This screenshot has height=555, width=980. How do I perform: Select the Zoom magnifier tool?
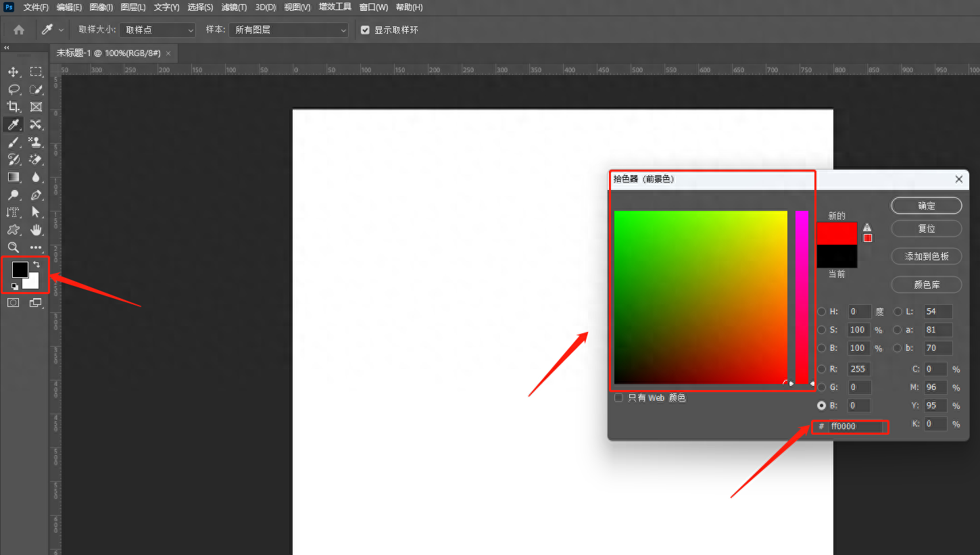coord(14,247)
